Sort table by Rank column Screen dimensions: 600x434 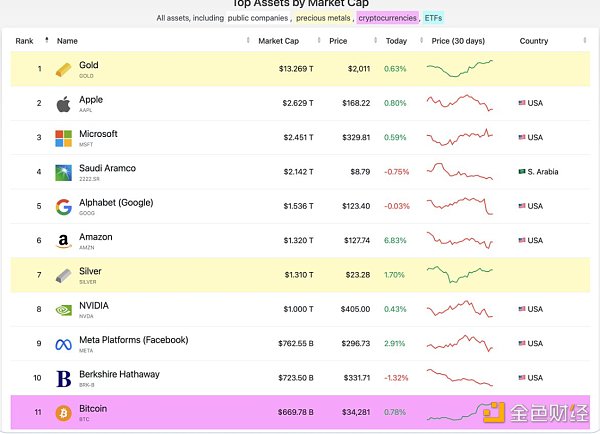tap(29, 41)
